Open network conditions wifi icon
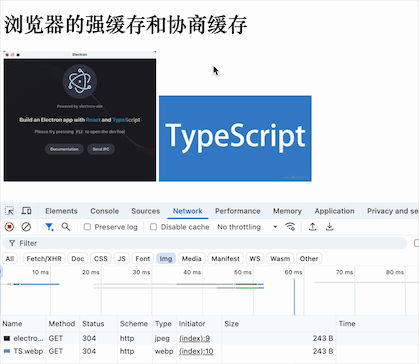Image resolution: width=419 pixels, height=364 pixels. coord(290,227)
